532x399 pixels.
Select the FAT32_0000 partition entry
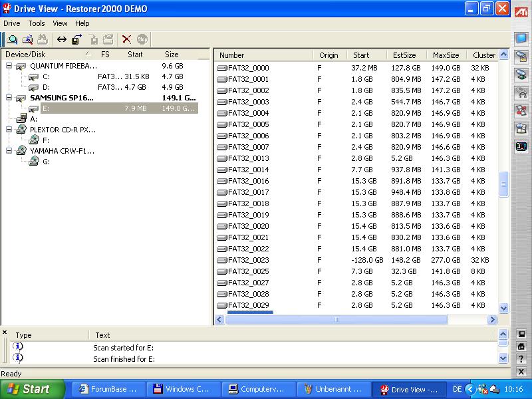click(x=248, y=68)
